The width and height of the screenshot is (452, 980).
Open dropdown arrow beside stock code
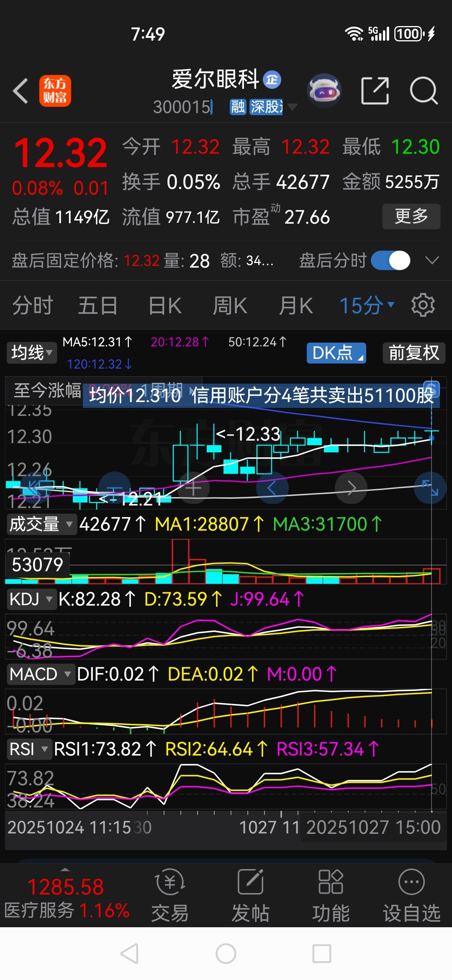pyautogui.click(x=293, y=107)
